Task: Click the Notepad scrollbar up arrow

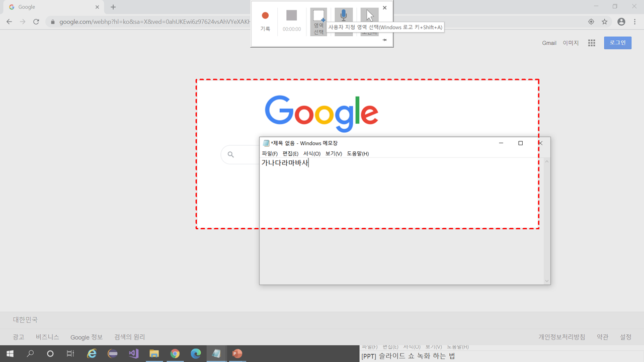Action: coord(547,161)
